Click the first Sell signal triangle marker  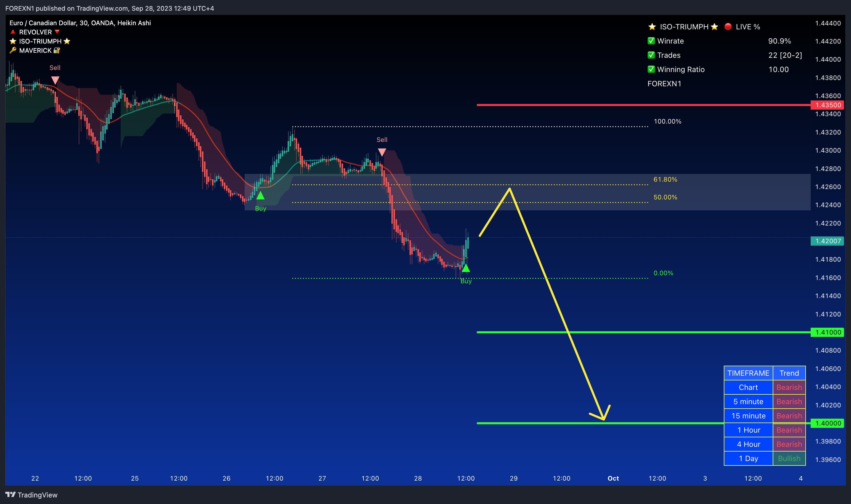[x=55, y=80]
